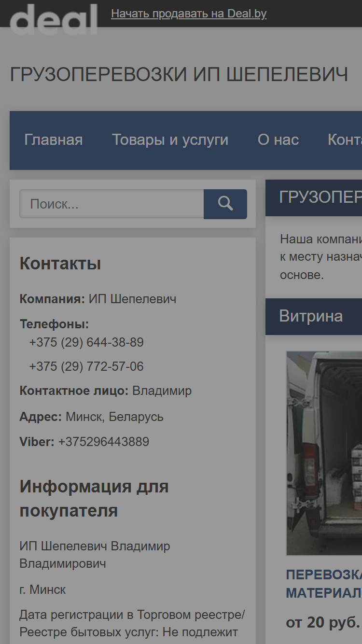Image resolution: width=362 pixels, height=644 pixels.
Task: Click the ГРУЗОПЕРЕВОЗКИ ИП ШЕПЕЛЕВИЧ site title
Action: pyautogui.click(x=179, y=75)
